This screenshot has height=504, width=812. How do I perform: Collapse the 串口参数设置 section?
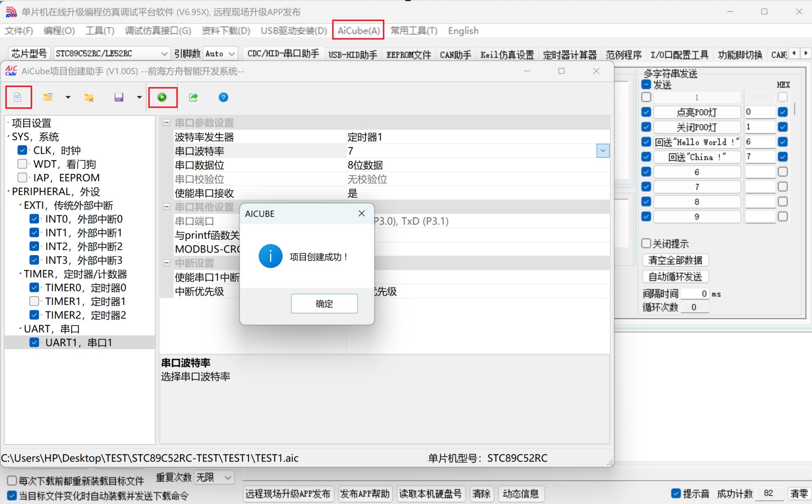pos(167,122)
